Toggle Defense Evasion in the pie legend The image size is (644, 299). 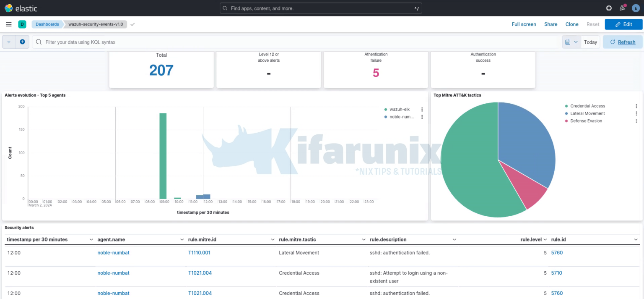586,121
